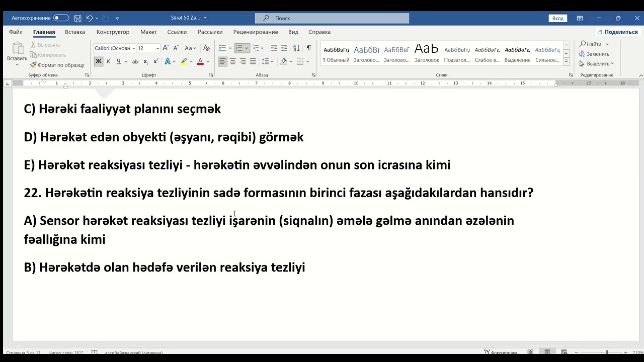The image size is (644, 362).
Task: Switch to Макет tab
Action: click(x=148, y=32)
